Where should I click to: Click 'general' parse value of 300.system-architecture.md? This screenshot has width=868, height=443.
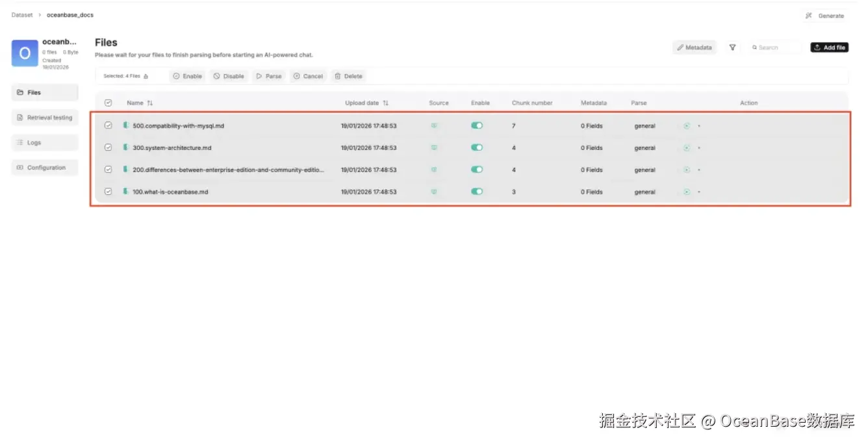[645, 148]
